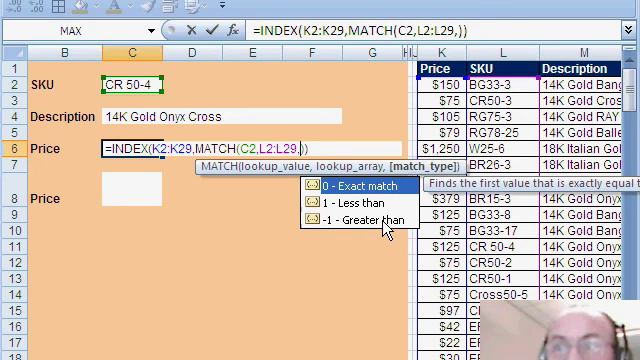Viewport: 640px width, 360px height.
Task: Click the Name Box showing MAX
Action: click(71, 31)
